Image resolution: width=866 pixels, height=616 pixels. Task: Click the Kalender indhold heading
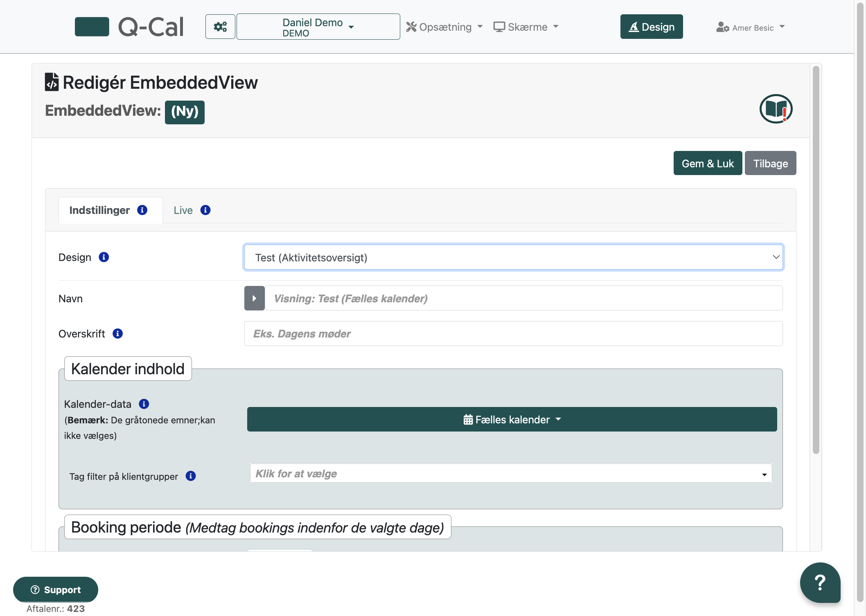click(128, 369)
